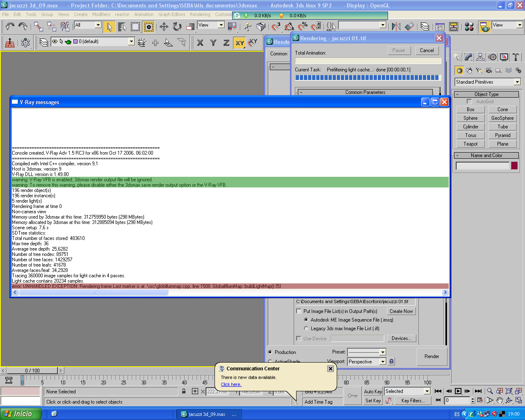Click the 0 / 100 time slider

pos(33,371)
